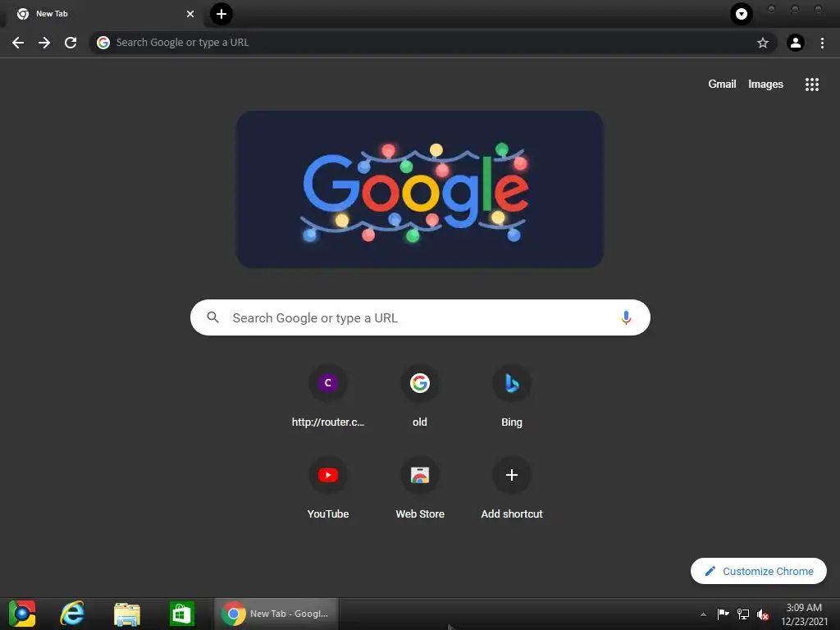Open File Explorer from taskbar
The height and width of the screenshot is (630, 840).
(127, 614)
